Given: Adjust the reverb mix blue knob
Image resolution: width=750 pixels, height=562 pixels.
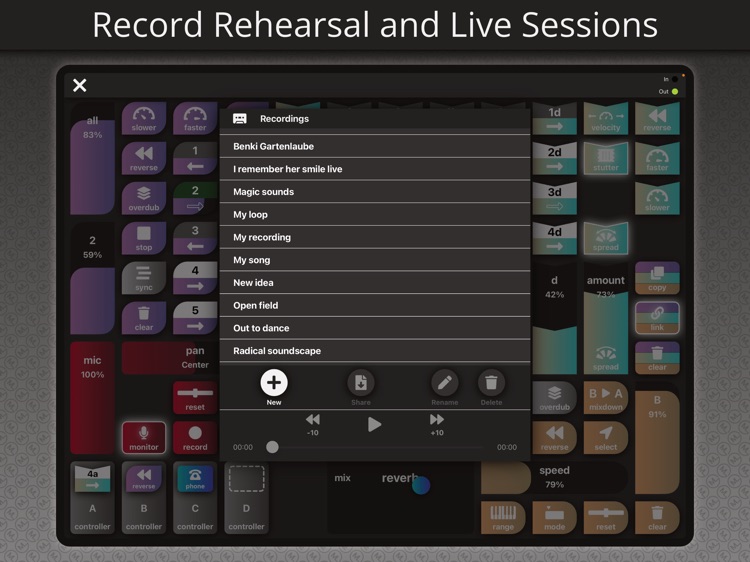Looking at the screenshot, I should click(421, 485).
